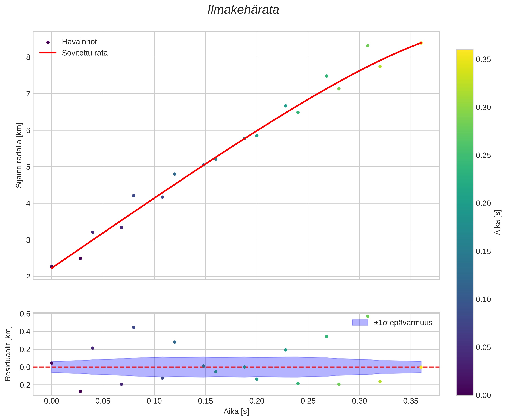Viewport: 506px width, 420px height.
Task: Click the 0.20 tick label on x-axis
Action: 257,401
